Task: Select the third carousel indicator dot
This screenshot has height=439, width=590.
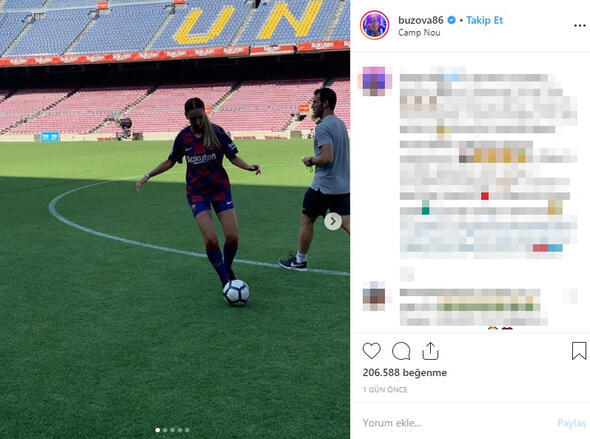Action: (172, 430)
